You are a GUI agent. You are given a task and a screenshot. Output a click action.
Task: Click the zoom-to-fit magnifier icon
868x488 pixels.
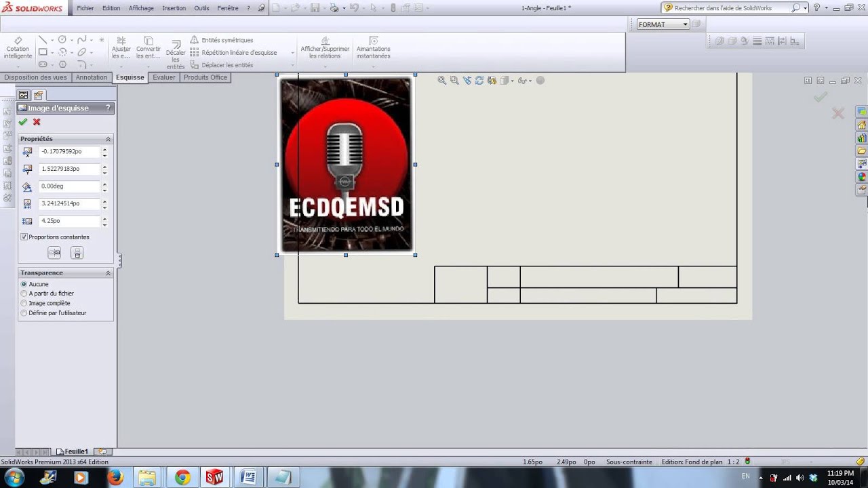click(x=442, y=80)
